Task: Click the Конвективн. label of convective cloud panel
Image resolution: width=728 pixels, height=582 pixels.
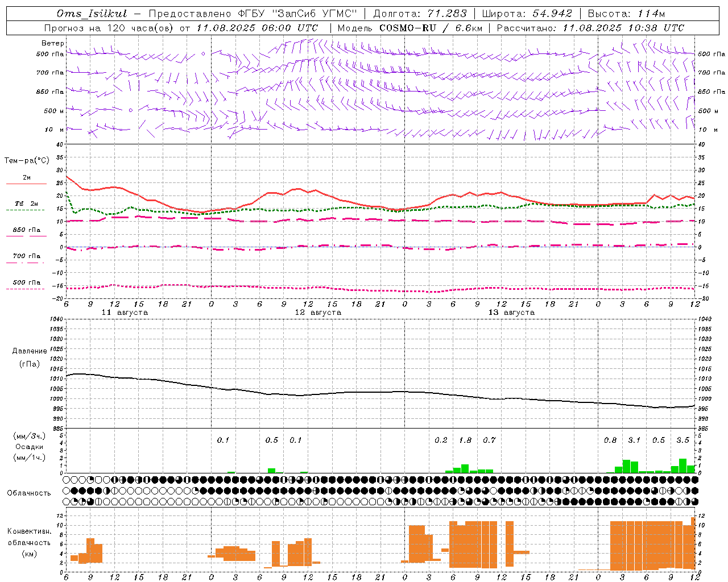Action: [30, 531]
